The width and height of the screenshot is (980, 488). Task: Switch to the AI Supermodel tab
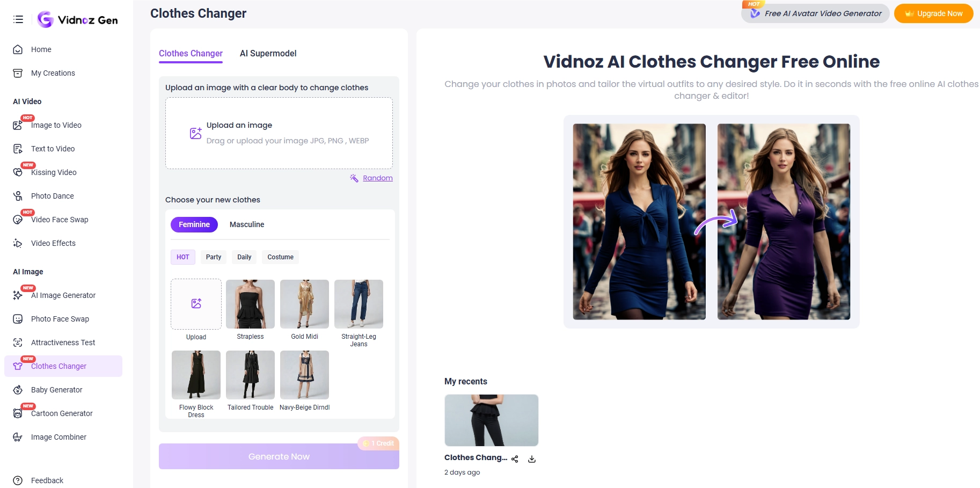click(x=268, y=53)
